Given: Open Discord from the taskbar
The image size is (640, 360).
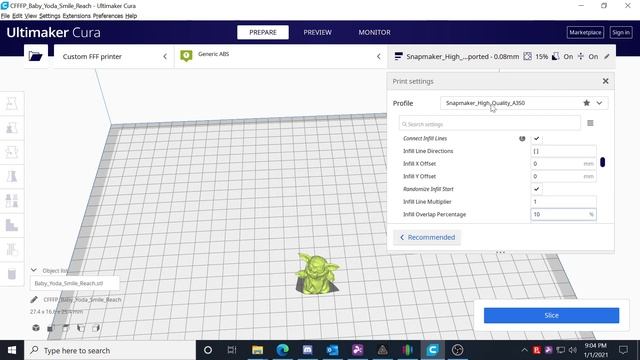Looking at the screenshot, I should 307,350.
